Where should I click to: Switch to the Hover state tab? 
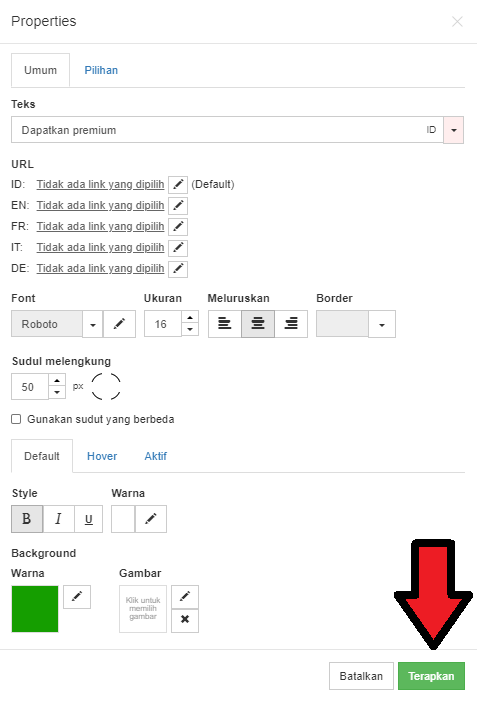(x=102, y=456)
